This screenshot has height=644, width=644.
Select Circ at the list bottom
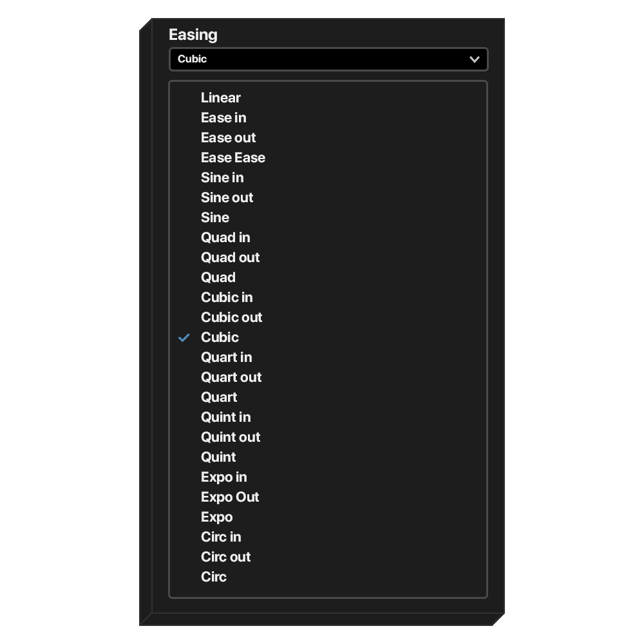pos(214,577)
